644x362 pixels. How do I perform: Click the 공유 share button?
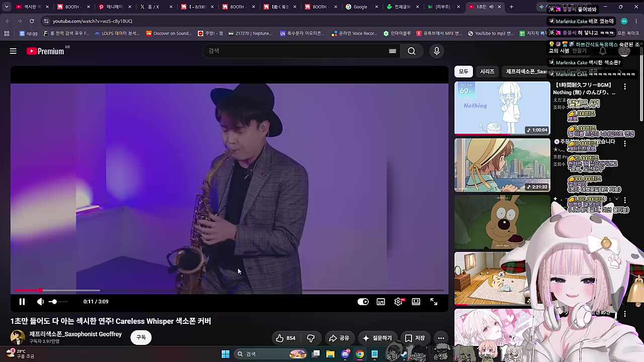click(x=339, y=338)
